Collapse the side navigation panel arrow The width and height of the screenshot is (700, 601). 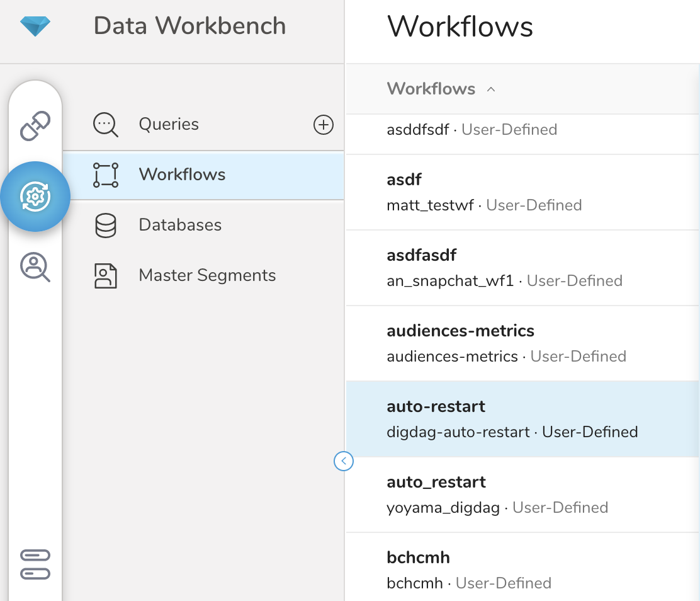coord(344,462)
